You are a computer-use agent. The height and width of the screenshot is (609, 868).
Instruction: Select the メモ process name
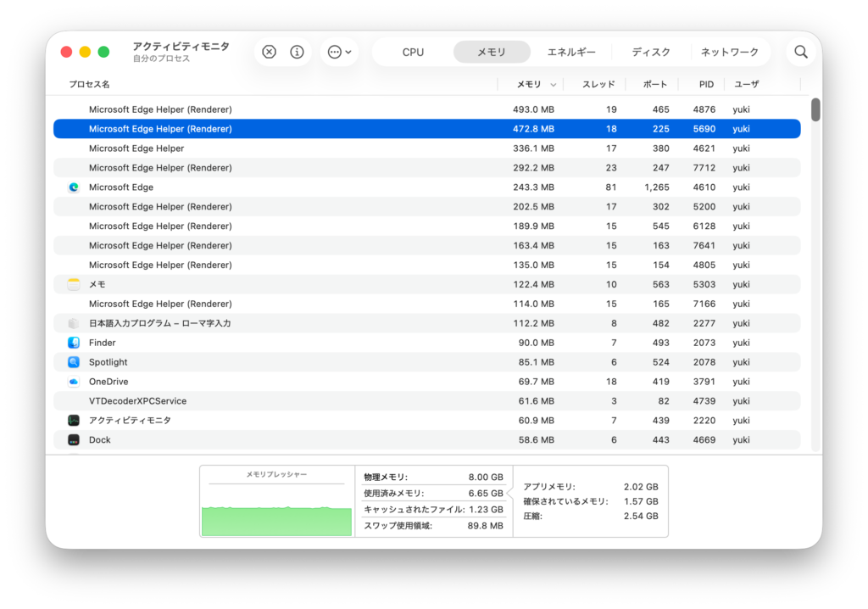pyautogui.click(x=97, y=284)
